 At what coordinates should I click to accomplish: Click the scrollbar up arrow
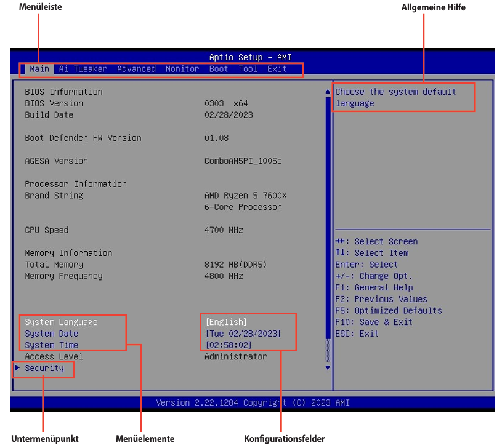pyautogui.click(x=328, y=92)
